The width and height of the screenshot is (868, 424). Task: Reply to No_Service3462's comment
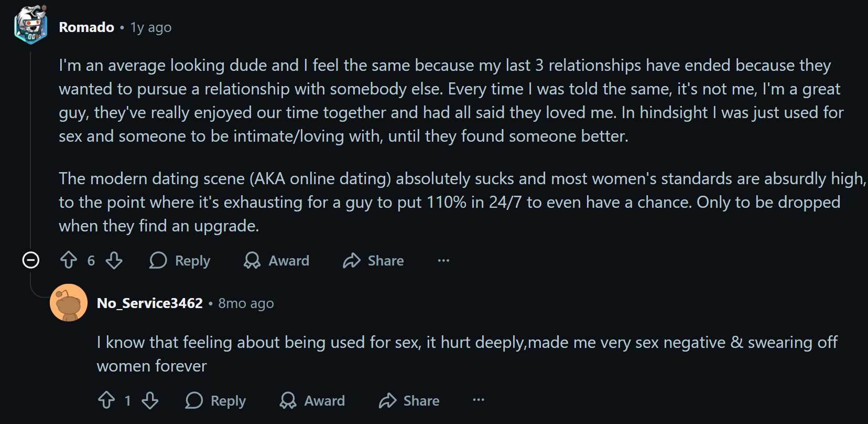pyautogui.click(x=215, y=400)
